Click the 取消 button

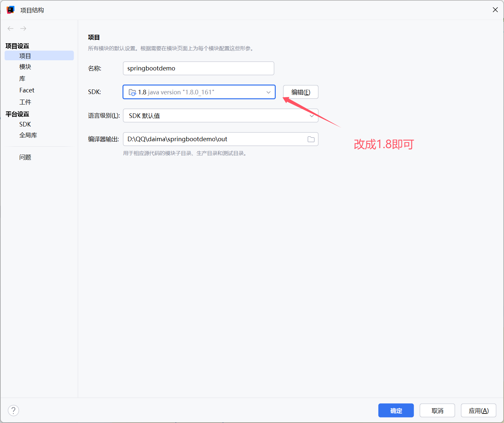click(437, 410)
